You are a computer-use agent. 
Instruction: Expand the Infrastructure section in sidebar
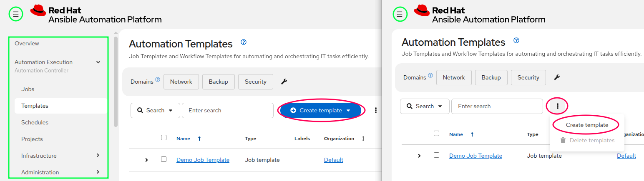coord(98,155)
